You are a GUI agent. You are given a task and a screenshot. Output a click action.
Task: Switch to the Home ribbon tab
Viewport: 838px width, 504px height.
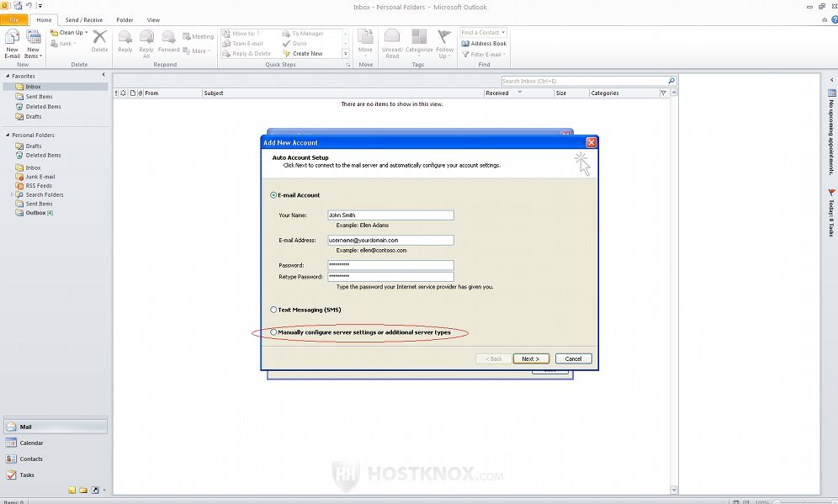coord(44,20)
